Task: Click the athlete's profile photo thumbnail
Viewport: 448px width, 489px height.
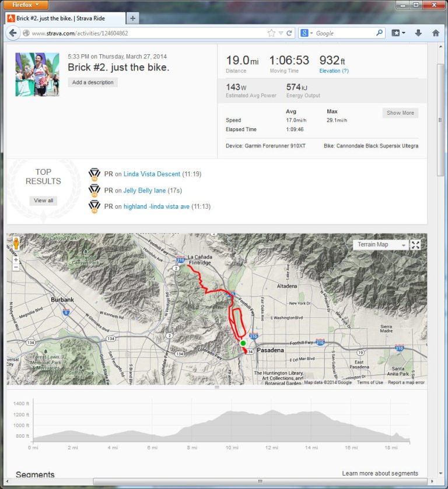Action: point(36,73)
